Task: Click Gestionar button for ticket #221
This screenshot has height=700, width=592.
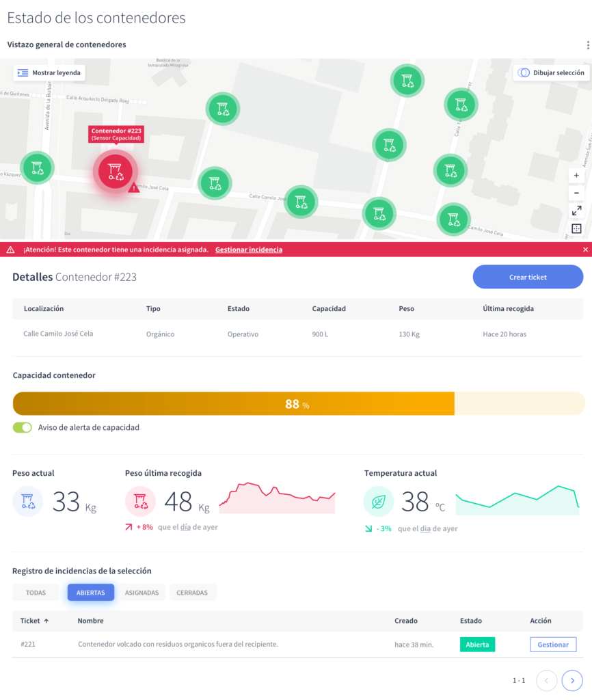Action: coord(553,644)
